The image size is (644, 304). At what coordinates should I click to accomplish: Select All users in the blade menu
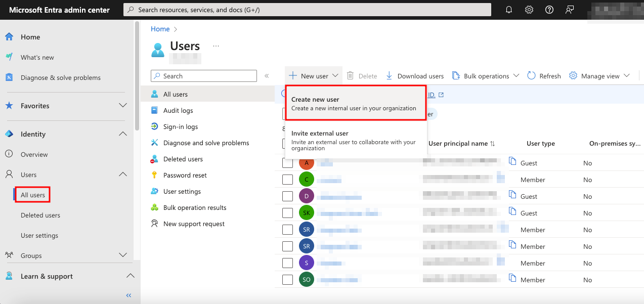coord(207,94)
